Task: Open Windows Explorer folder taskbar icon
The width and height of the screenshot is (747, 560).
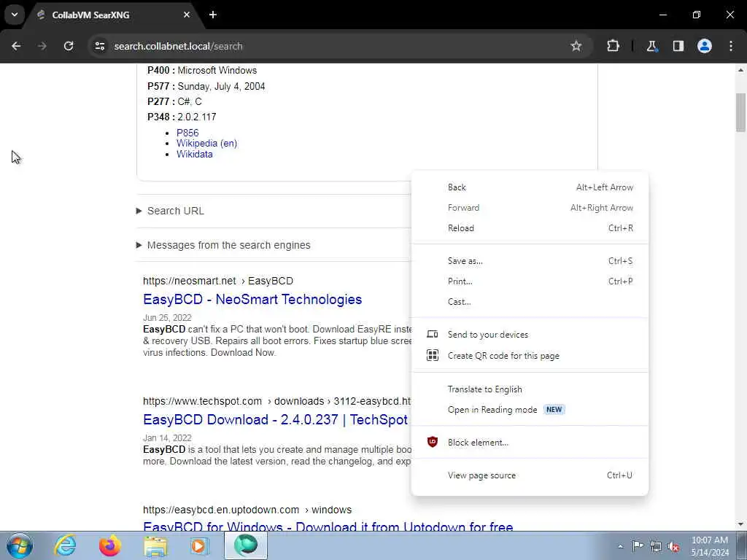Action: [x=155, y=546]
